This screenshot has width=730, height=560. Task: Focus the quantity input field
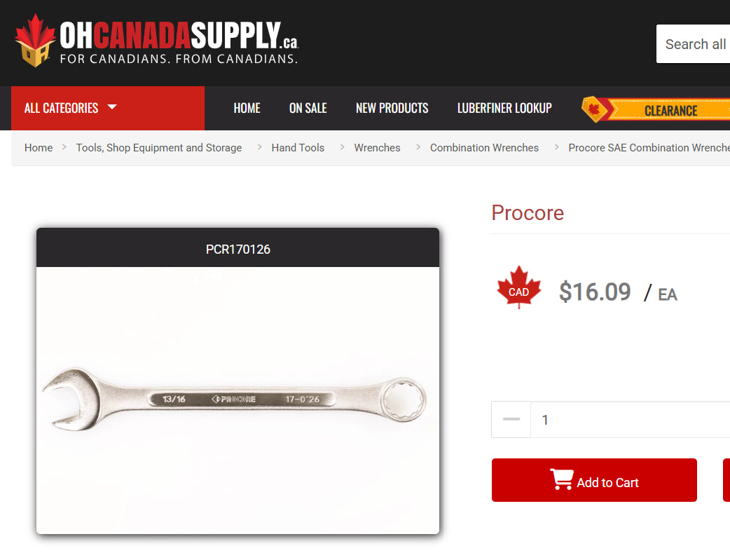pos(631,419)
